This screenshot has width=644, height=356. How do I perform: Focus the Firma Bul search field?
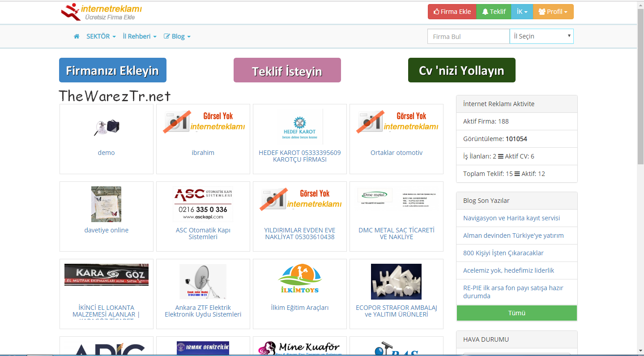coord(468,36)
